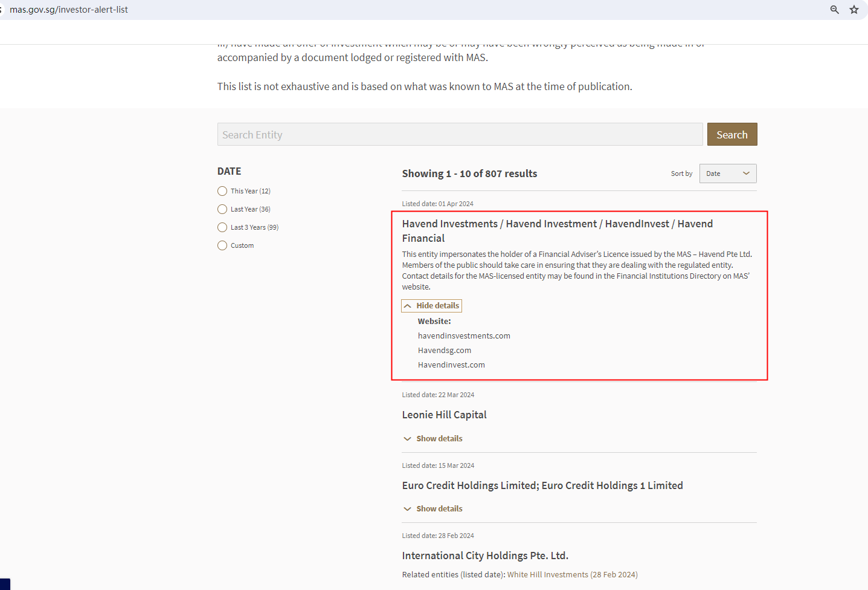Select the Last Year date filter
The width and height of the screenshot is (868, 590).
(222, 209)
